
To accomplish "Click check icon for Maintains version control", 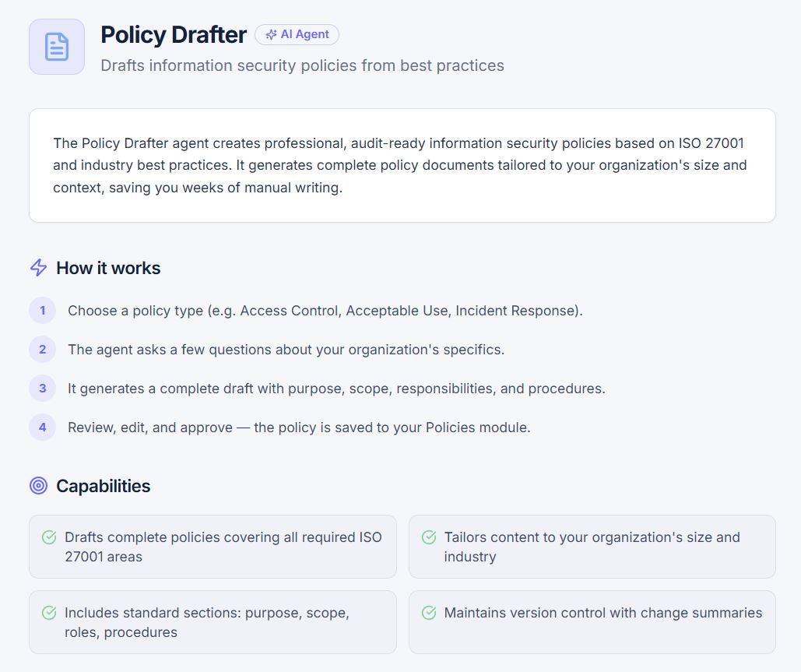I will click(429, 612).
